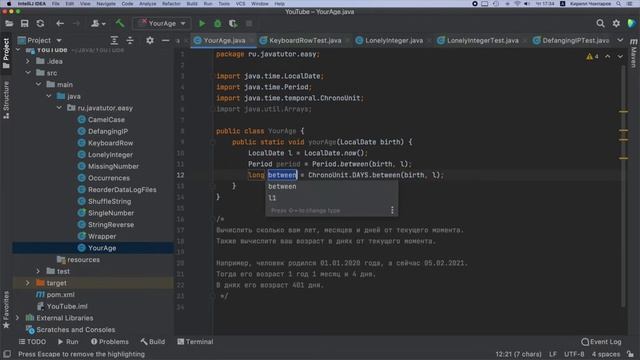640x360 pixels.
Task: Toggle tool window bars icon in status bar
Action: click(7, 354)
